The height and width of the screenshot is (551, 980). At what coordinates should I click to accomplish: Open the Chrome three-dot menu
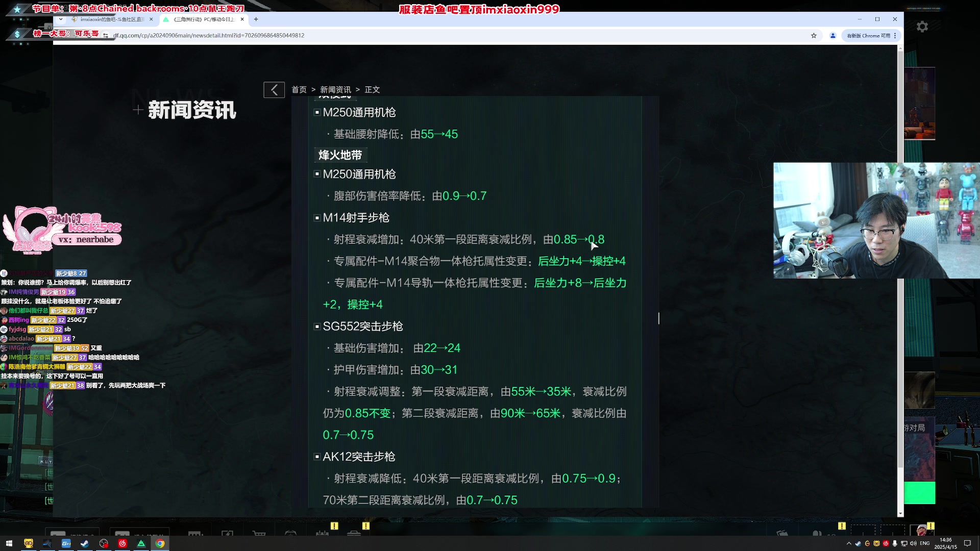895,36
